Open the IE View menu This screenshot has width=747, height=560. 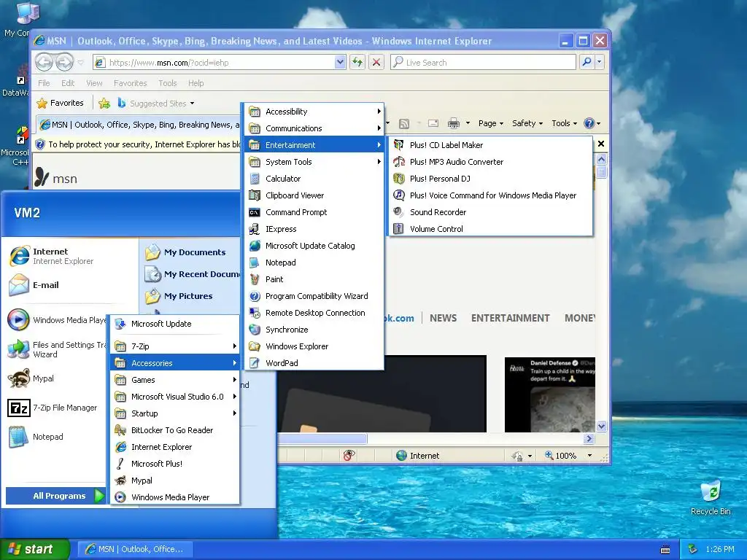point(94,83)
